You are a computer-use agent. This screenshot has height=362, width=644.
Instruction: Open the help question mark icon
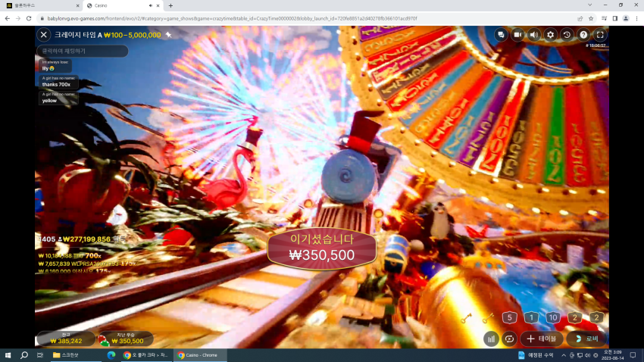pyautogui.click(x=583, y=35)
